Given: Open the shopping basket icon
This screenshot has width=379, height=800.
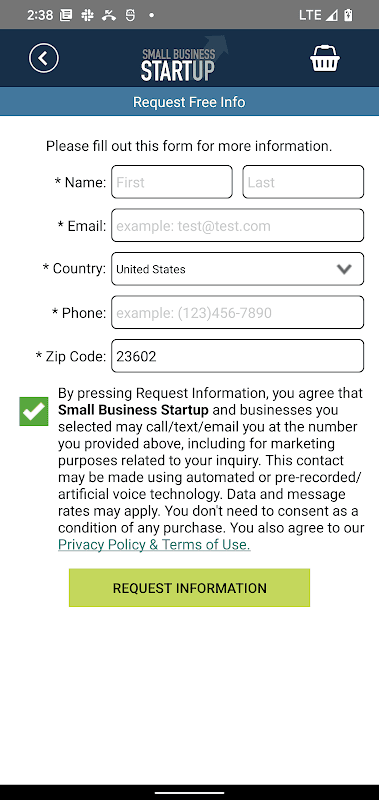Looking at the screenshot, I should tap(325, 58).
